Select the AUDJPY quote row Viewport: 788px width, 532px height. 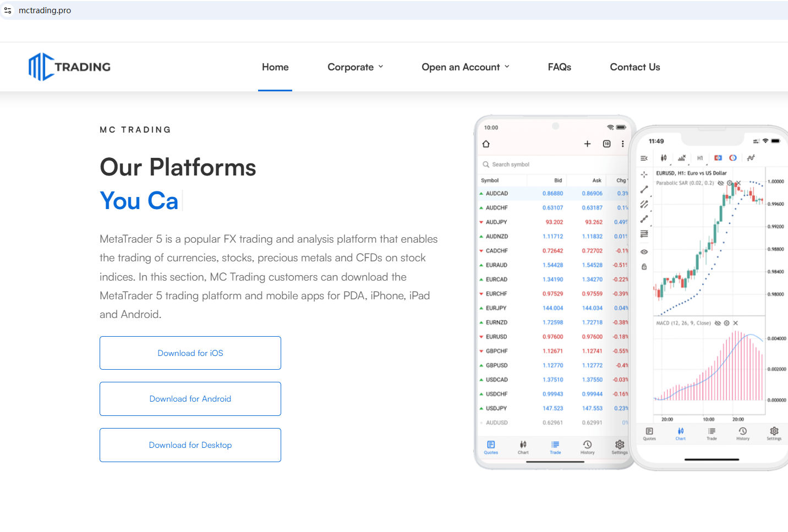[553, 222]
